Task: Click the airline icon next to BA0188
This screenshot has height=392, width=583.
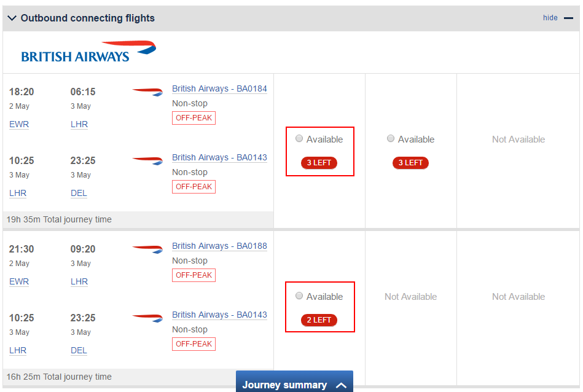Action: [147, 248]
